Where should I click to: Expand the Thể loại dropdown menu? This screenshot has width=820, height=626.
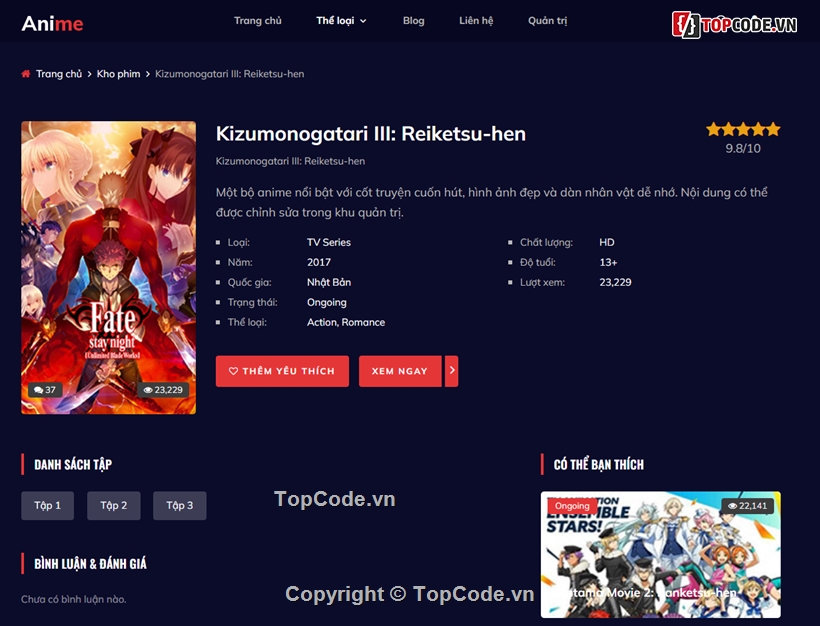tap(341, 21)
